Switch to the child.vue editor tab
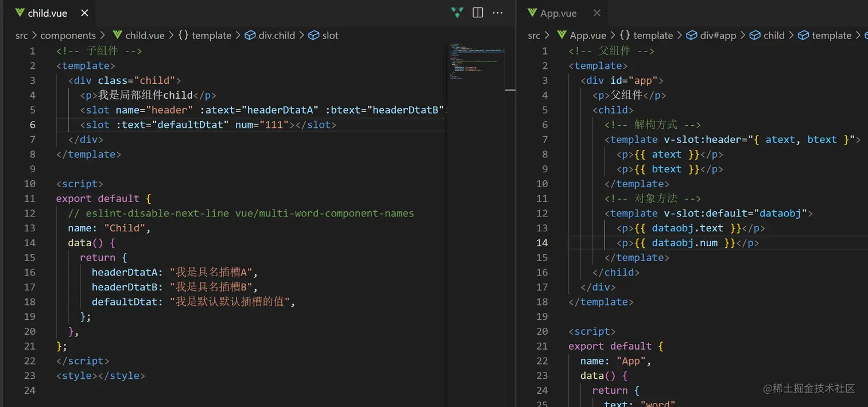Viewport: 868px width, 407px height. coord(48,13)
